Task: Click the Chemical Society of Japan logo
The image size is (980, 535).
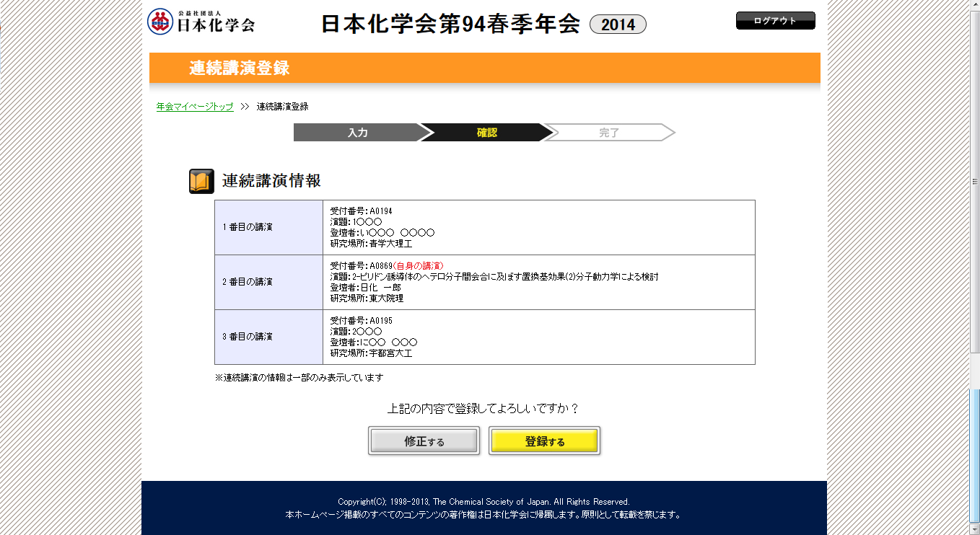Action: click(201, 22)
